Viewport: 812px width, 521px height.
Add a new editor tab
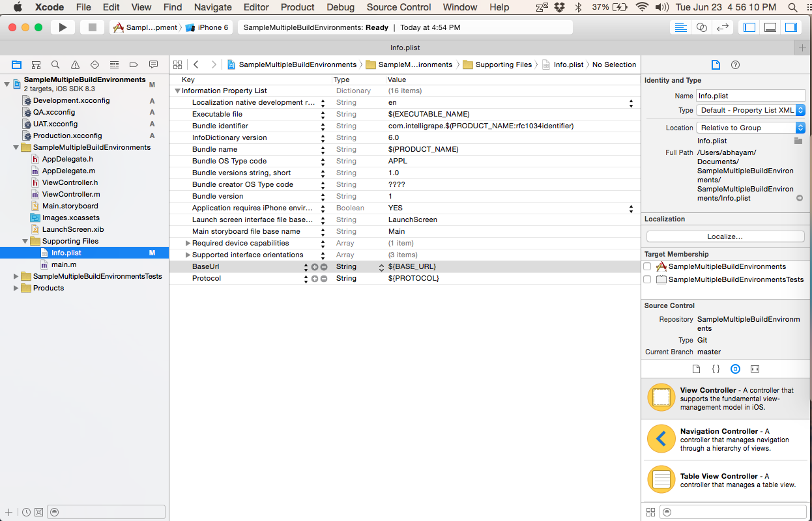pyautogui.click(x=803, y=48)
